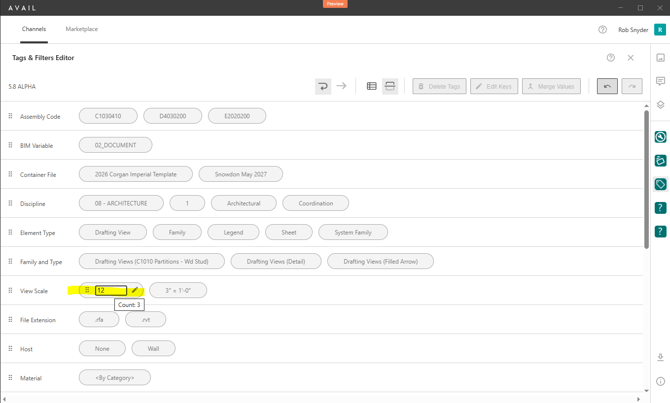Select the .rvt file extension tag
The width and height of the screenshot is (670, 403).
146,320
